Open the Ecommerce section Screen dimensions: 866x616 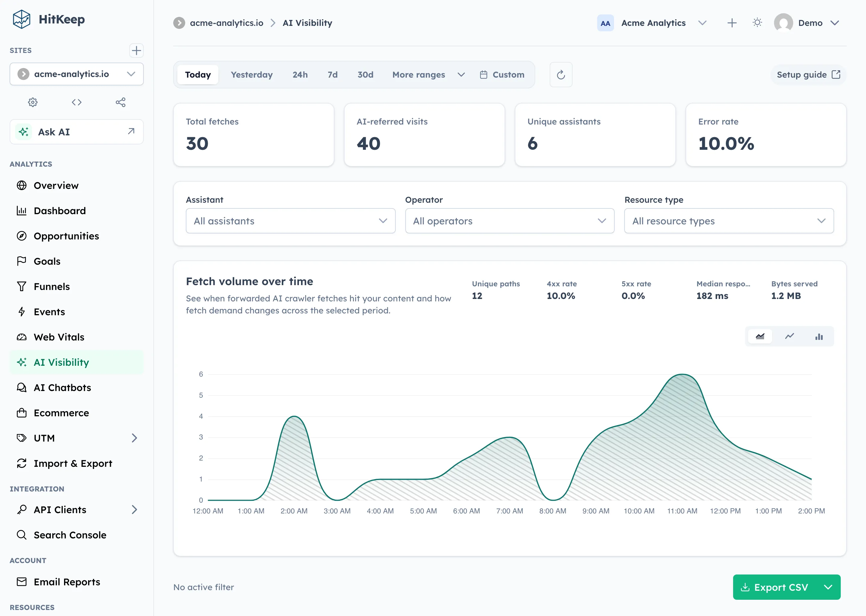tap(77, 413)
